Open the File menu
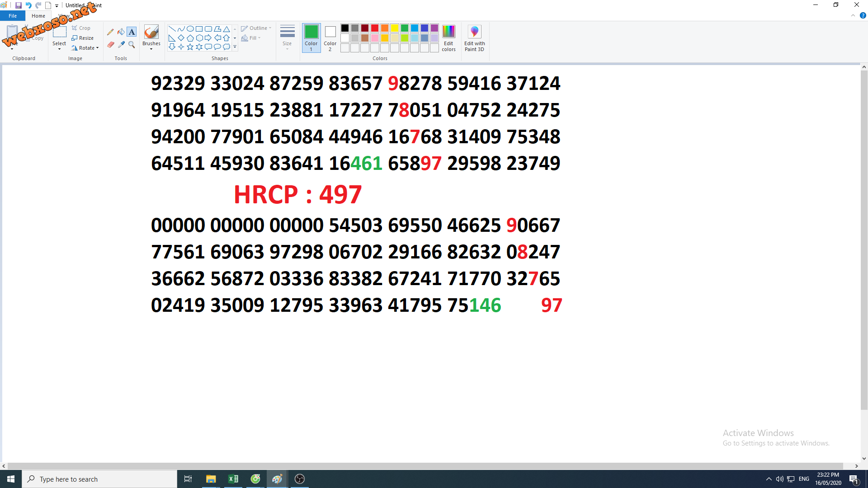 coord(13,16)
